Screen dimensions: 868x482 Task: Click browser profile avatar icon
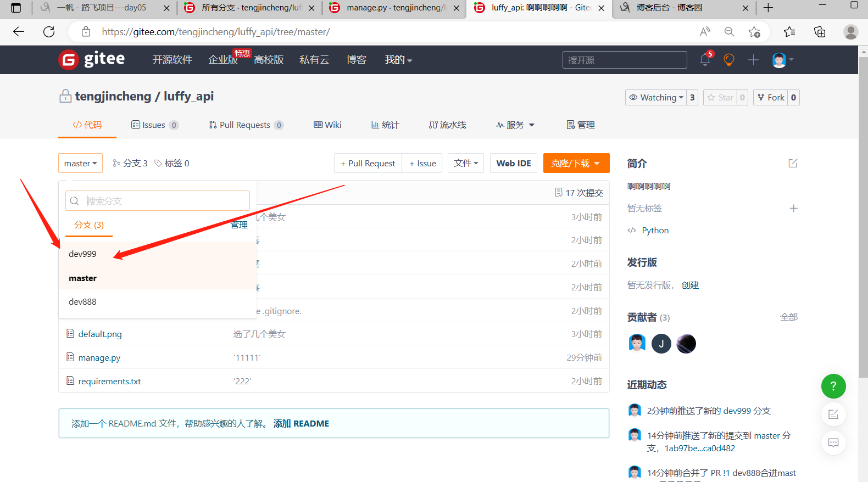[850, 32]
